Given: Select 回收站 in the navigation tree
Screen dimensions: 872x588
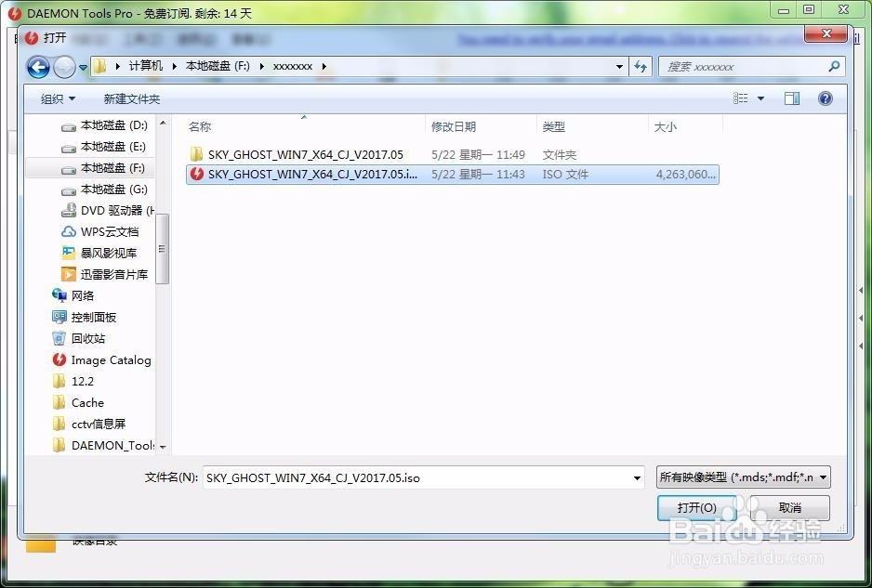Looking at the screenshot, I should tap(78, 338).
